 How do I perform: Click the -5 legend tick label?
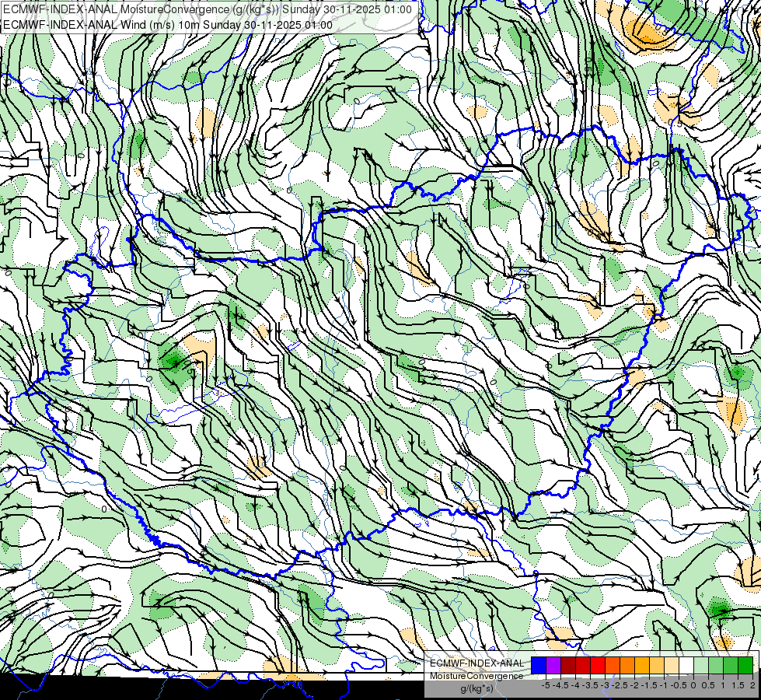click(x=546, y=685)
